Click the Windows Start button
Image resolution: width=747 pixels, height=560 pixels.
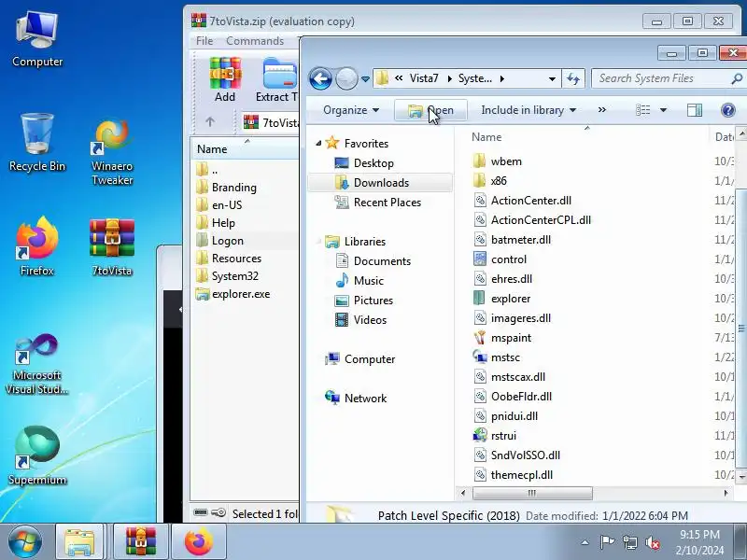(24, 542)
